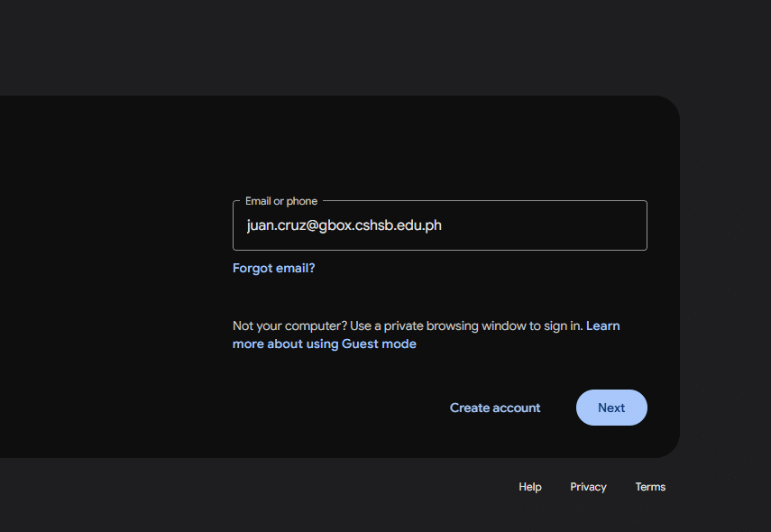
Task: Click the dark page background above the card
Action: (x=361, y=45)
